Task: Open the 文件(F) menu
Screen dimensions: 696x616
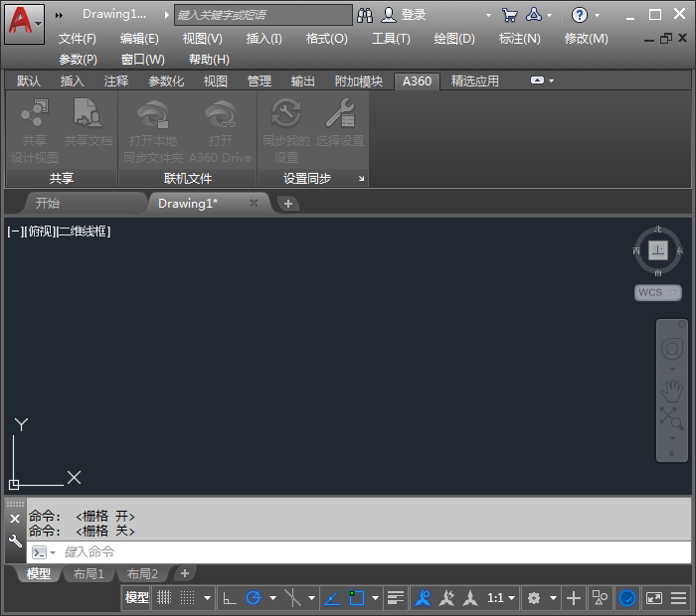Action: tap(78, 39)
